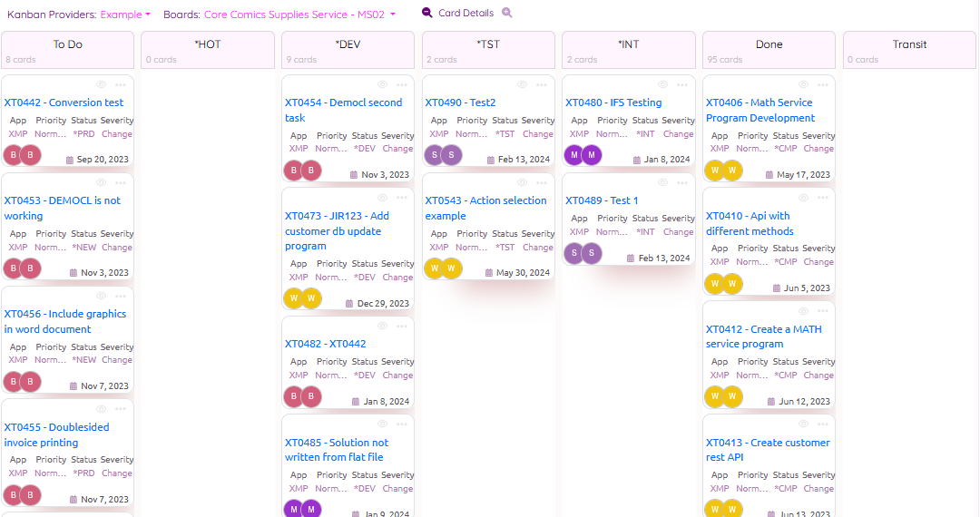Toggle eye icon on XT0482 card
This screenshot has height=517, width=980.
382,326
